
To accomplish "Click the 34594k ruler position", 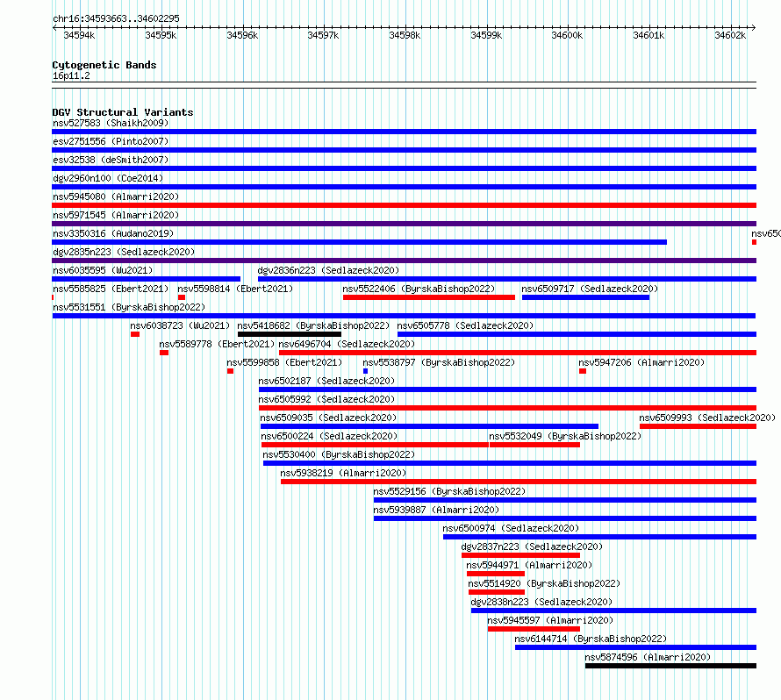I will point(79,35).
